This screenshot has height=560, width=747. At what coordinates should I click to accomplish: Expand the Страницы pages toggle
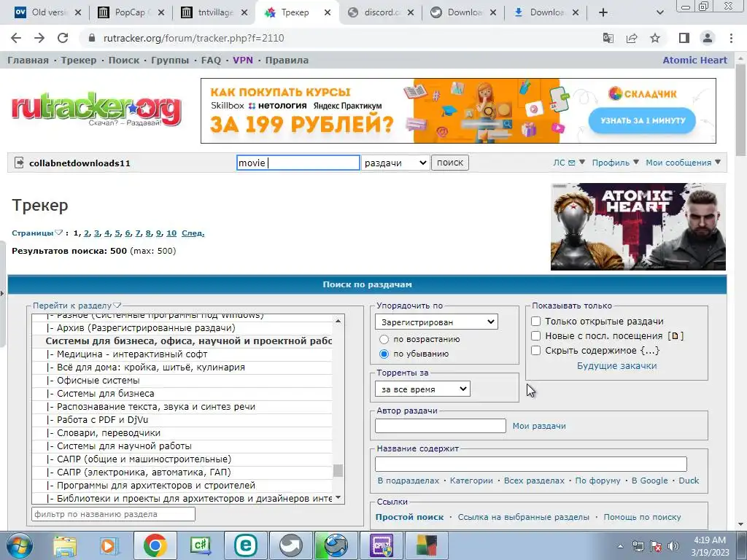pos(58,233)
